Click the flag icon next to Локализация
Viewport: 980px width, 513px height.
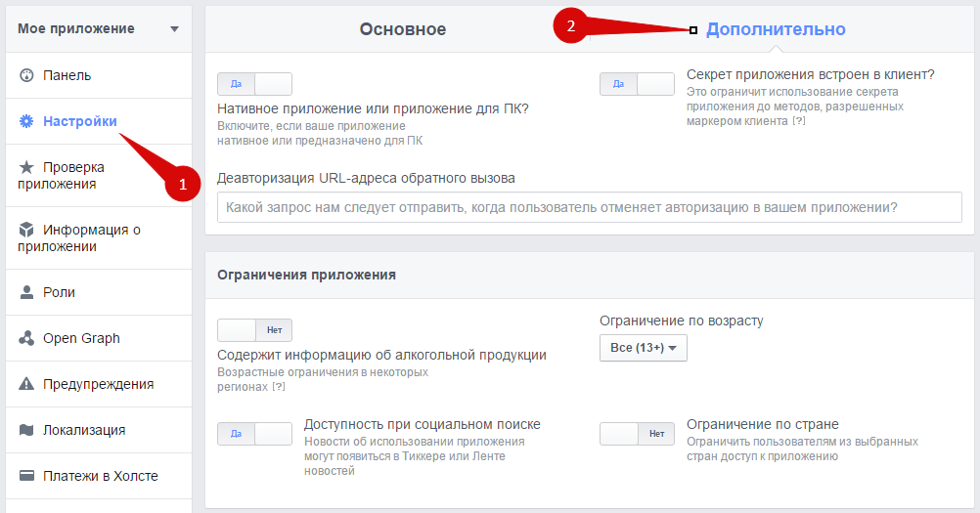coord(26,430)
